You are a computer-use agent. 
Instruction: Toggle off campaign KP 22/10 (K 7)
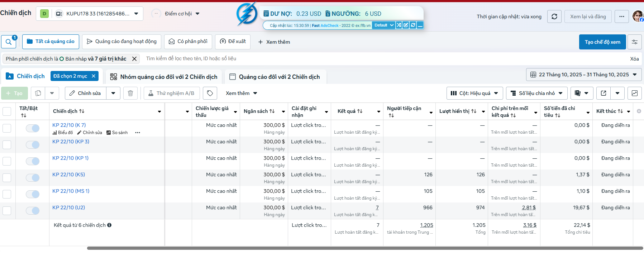click(x=33, y=128)
